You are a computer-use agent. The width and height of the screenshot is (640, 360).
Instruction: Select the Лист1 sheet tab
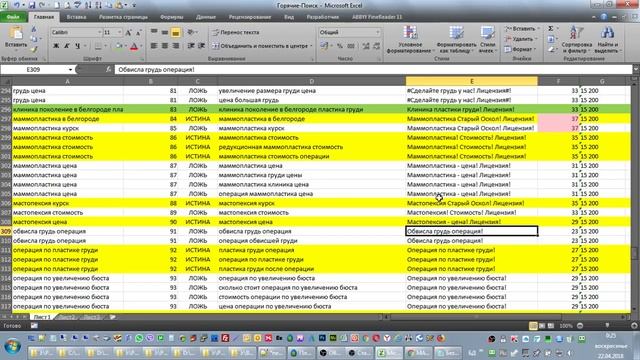click(x=42, y=317)
